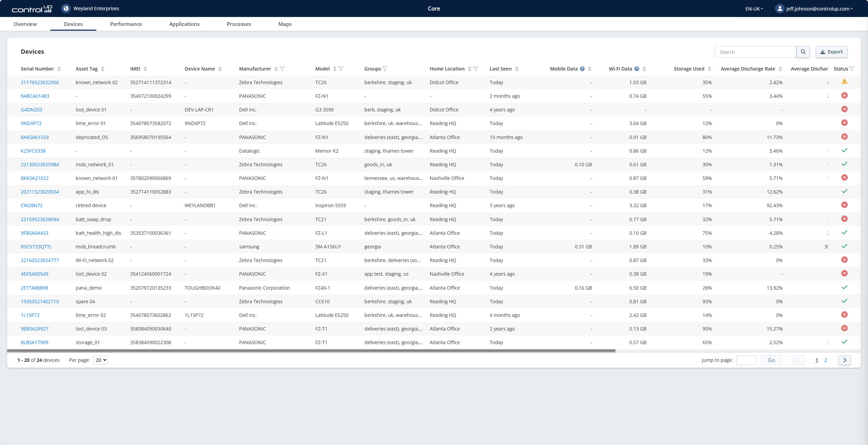868x445 pixels.
Task: Open the Manufacturer column filter icon
Action: 282,69
